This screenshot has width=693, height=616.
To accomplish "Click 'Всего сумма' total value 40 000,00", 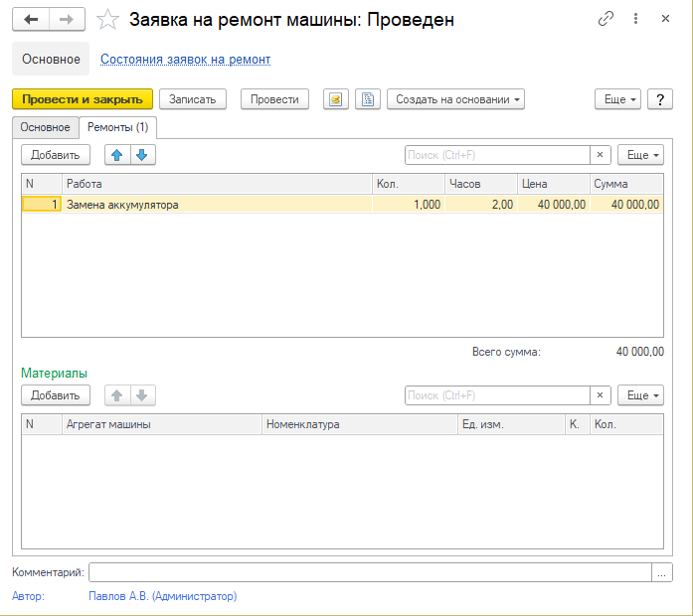I will 640,352.
